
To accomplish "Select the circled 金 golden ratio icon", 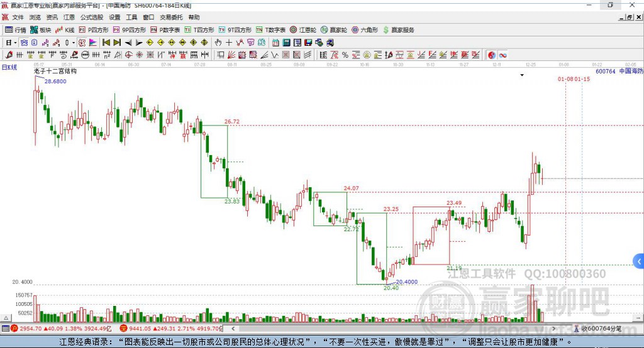I will pos(367,55).
